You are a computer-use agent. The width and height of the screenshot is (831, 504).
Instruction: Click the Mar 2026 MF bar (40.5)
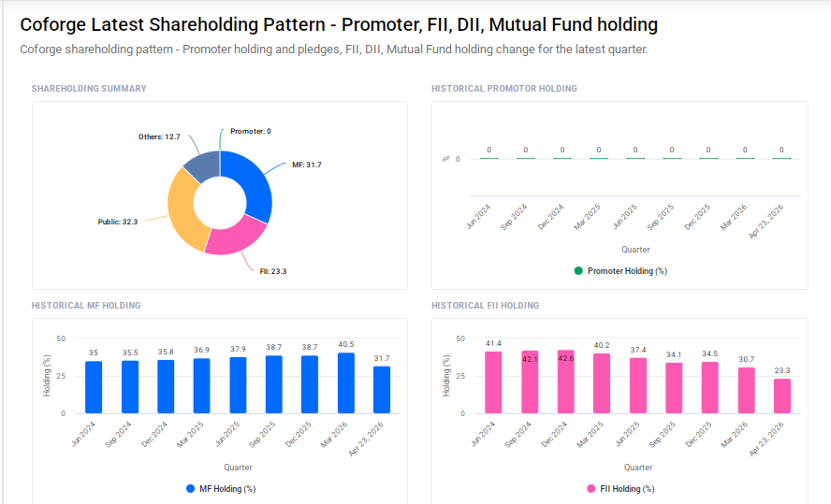tap(346, 383)
